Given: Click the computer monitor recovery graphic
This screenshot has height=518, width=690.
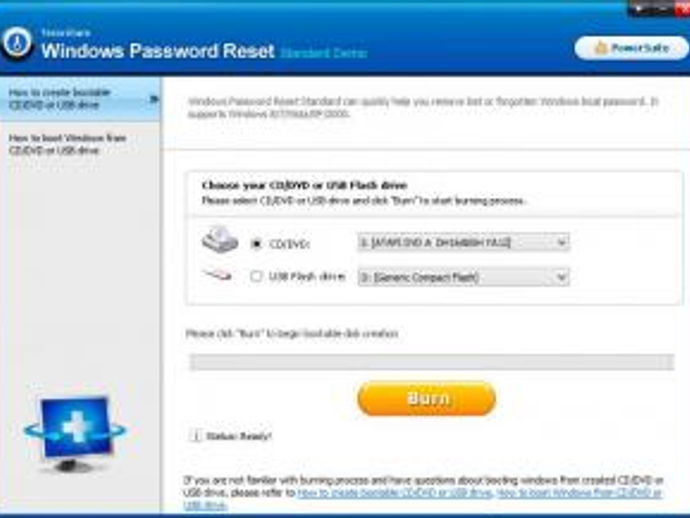Looking at the screenshot, I should point(75,434).
